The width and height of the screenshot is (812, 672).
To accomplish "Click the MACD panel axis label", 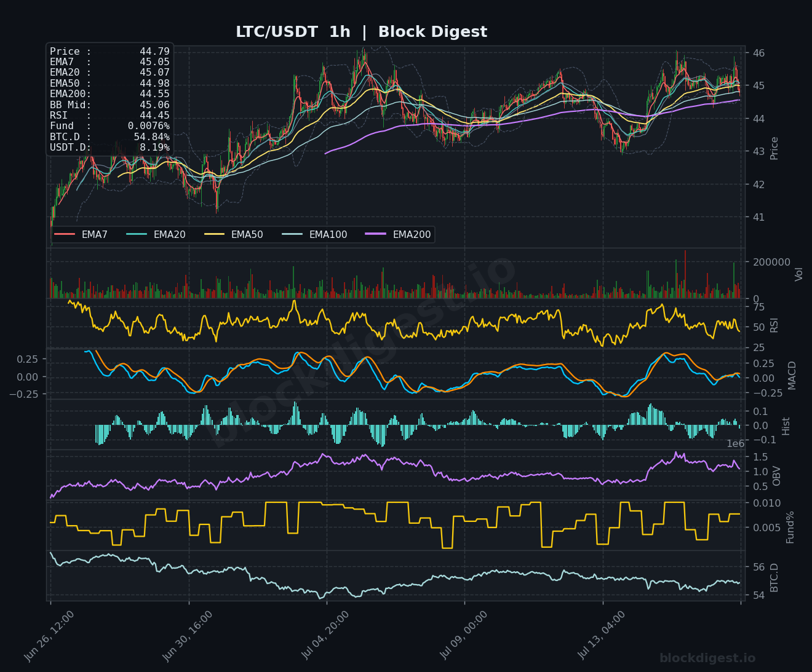I will (792, 375).
